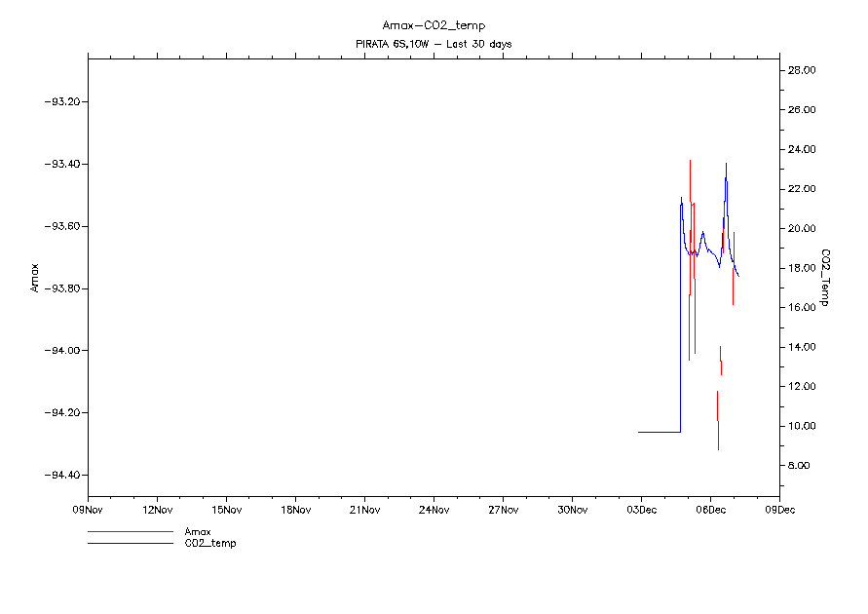The image size is (868, 614).
Task: Select the 03Dec date tick label
Action: click(x=641, y=509)
